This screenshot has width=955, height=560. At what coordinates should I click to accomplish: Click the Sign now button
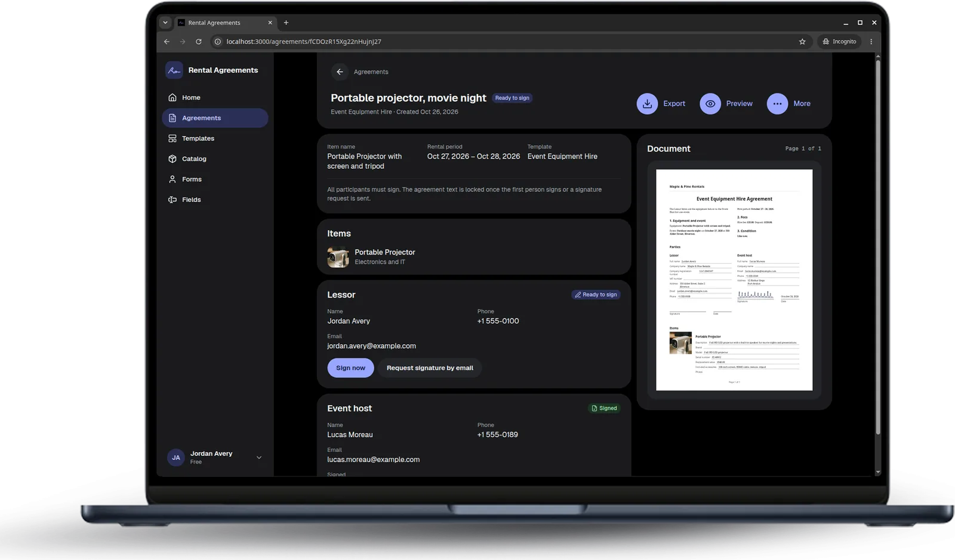(350, 368)
